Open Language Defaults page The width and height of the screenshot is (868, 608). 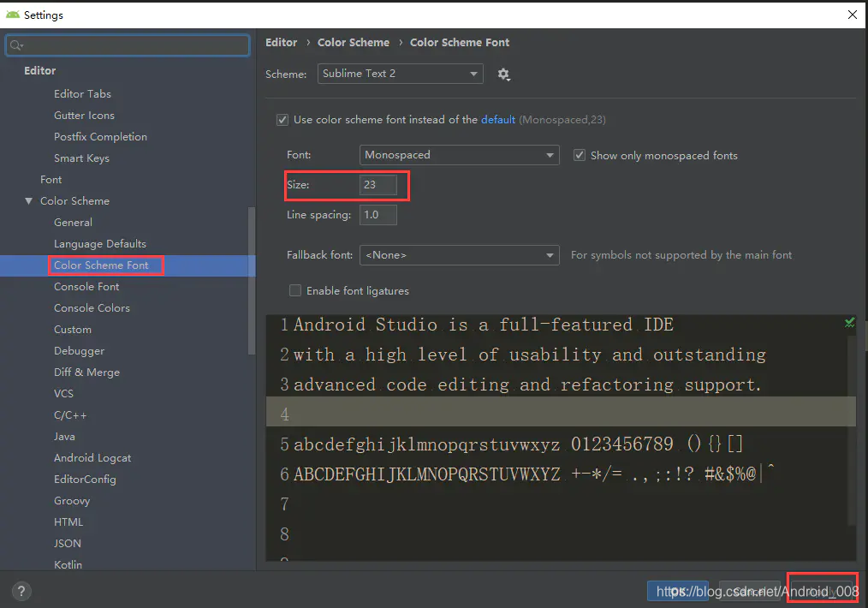(x=99, y=244)
